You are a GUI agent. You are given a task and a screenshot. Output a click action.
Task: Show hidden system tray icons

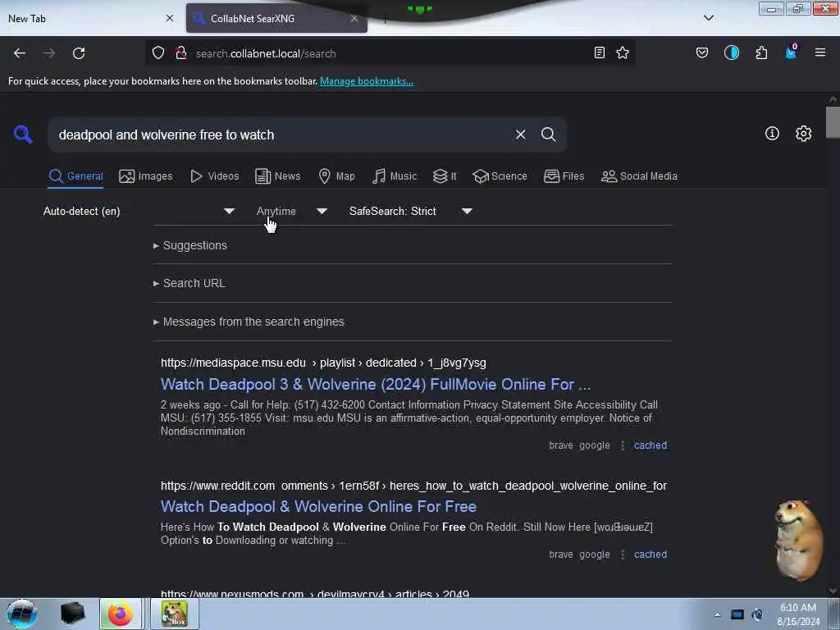717,614
